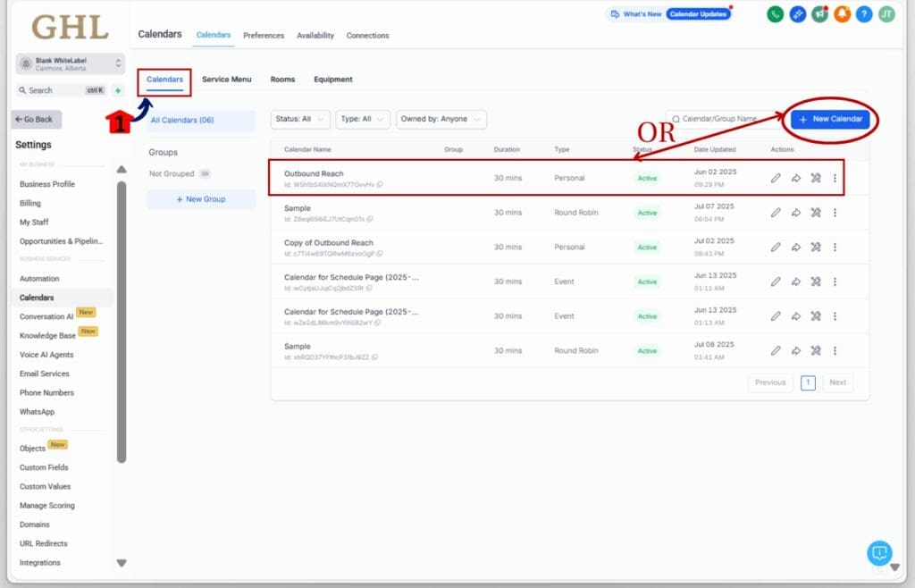Open Phone Numbers settings
This screenshot has width=915, height=588.
(x=46, y=392)
